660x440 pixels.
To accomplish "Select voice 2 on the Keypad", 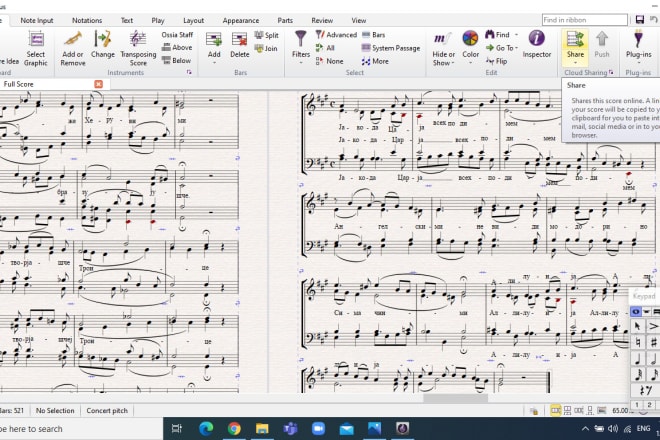I will pyautogui.click(x=649, y=405).
